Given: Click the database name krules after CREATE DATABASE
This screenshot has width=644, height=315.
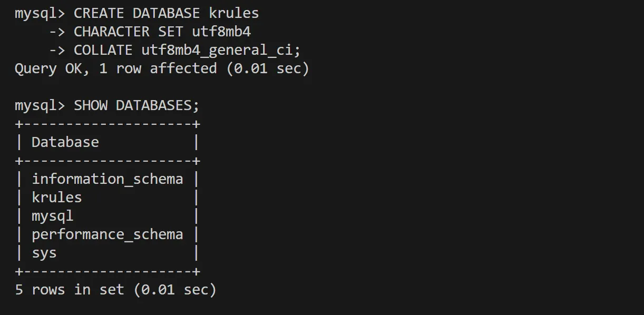Looking at the screenshot, I should pyautogui.click(x=233, y=13).
